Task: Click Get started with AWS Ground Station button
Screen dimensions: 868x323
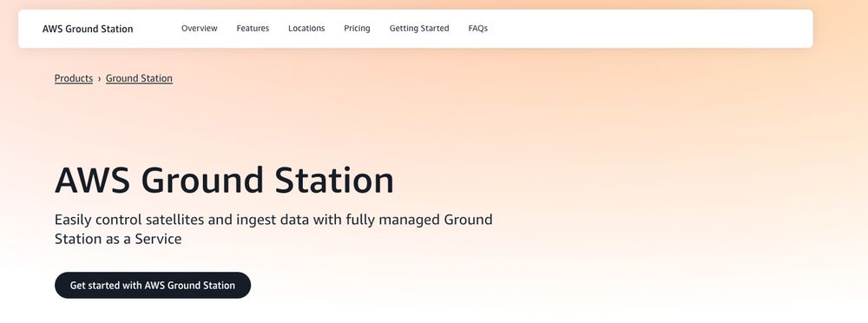Action: point(153,286)
